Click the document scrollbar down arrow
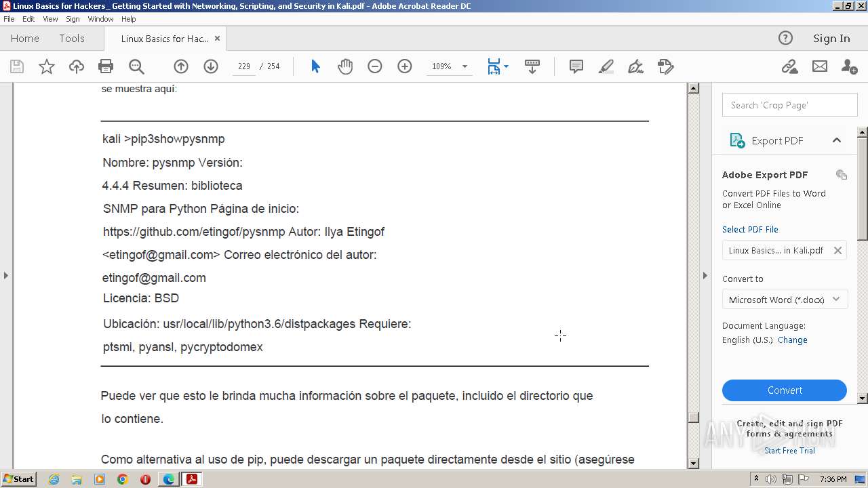Viewport: 868px width, 488px height. (693, 464)
